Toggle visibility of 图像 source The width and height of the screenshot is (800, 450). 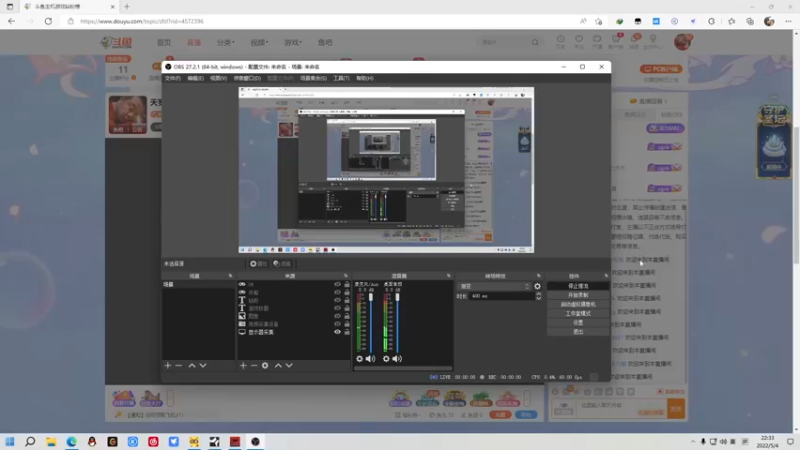click(x=337, y=316)
